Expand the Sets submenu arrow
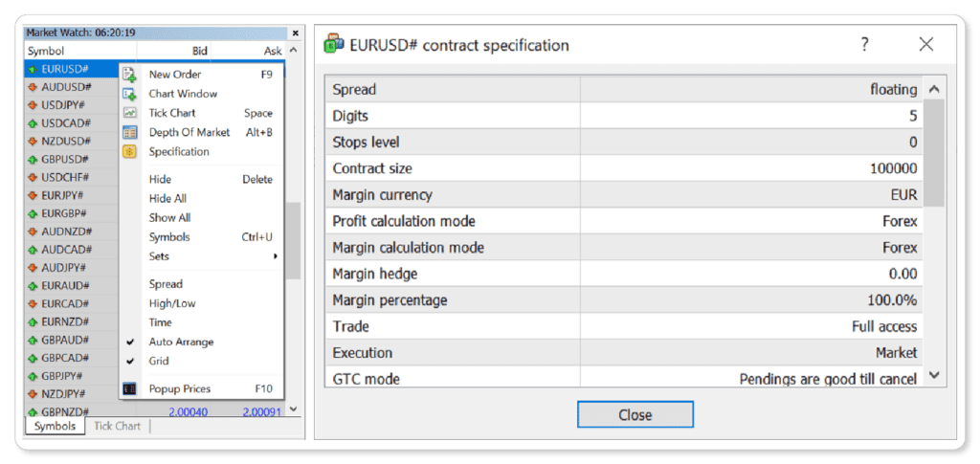This screenshot has width=980, height=464. [x=275, y=256]
